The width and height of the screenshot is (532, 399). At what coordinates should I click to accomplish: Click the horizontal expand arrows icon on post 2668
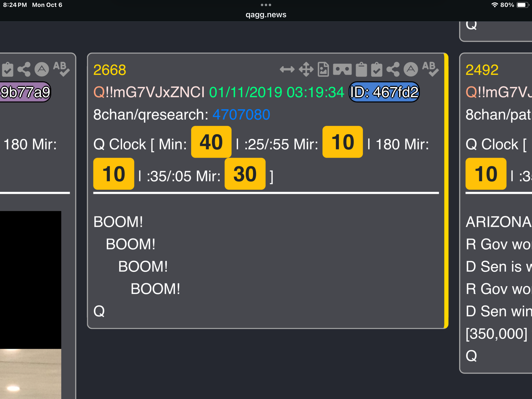(x=287, y=69)
